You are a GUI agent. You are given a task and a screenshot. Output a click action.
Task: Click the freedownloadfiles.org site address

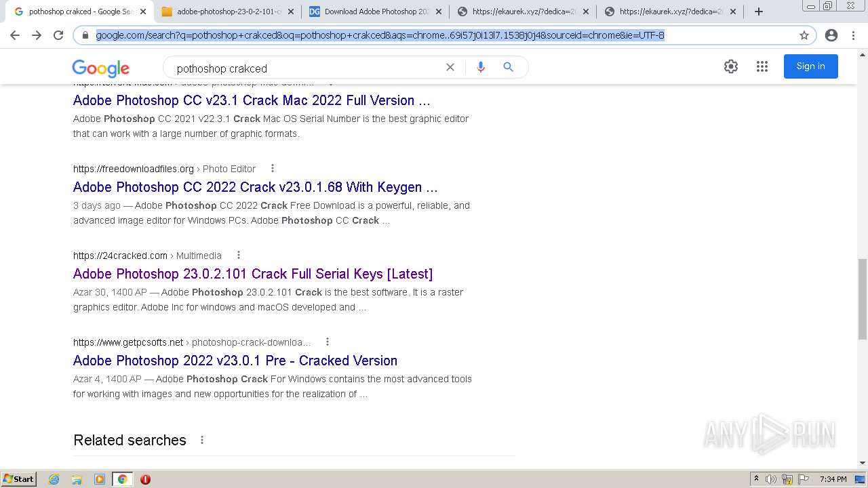pyautogui.click(x=134, y=169)
